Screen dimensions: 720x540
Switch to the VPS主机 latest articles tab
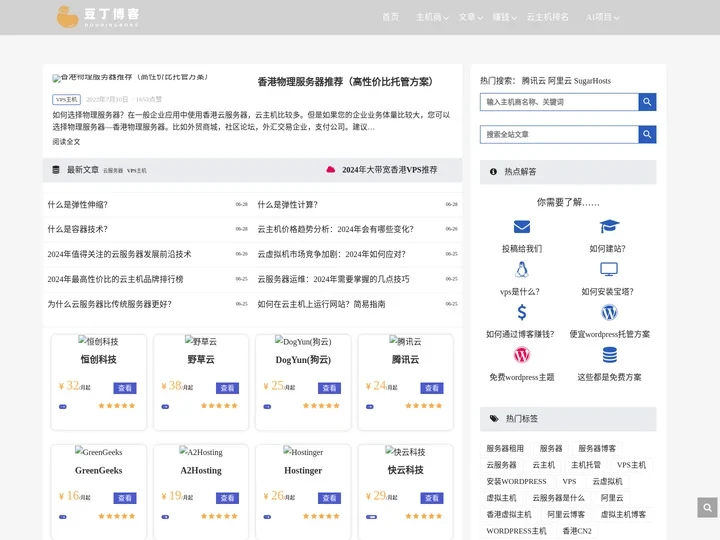coord(136,171)
